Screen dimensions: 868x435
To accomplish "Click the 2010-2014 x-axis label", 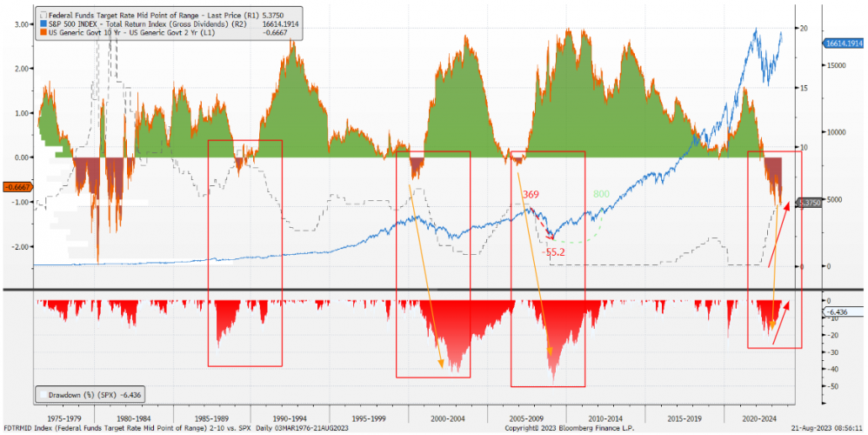I will click(x=605, y=419).
